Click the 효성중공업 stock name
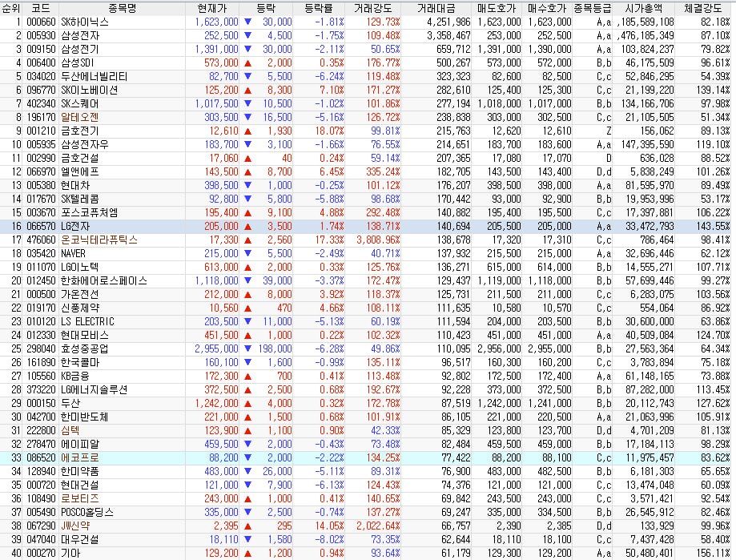Viewport: 736px width, 560px height. (x=84, y=348)
